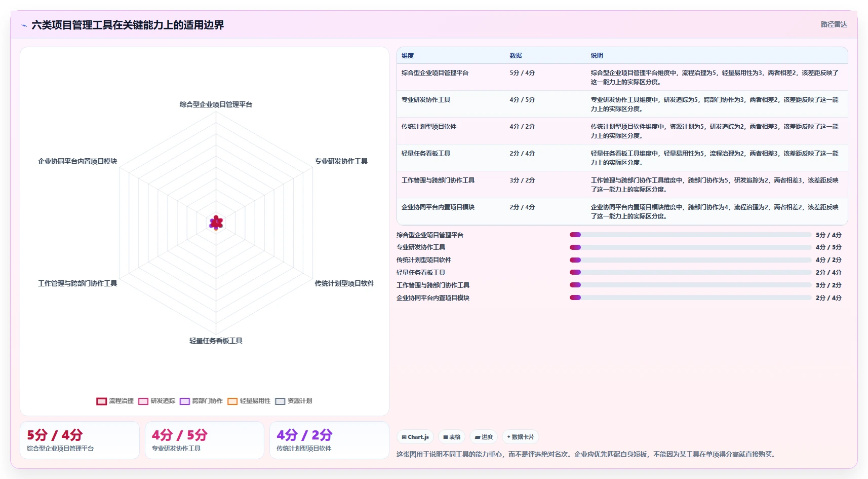The image size is (868, 479).
Task: Toggle the 轻量易用性 legend item
Action: tap(249, 401)
